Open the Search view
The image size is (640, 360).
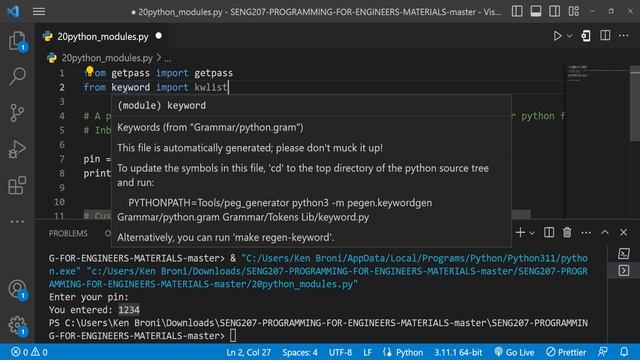click(x=17, y=76)
